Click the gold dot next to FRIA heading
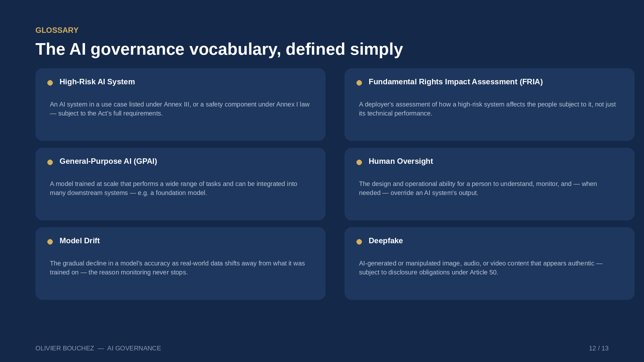 coord(359,83)
